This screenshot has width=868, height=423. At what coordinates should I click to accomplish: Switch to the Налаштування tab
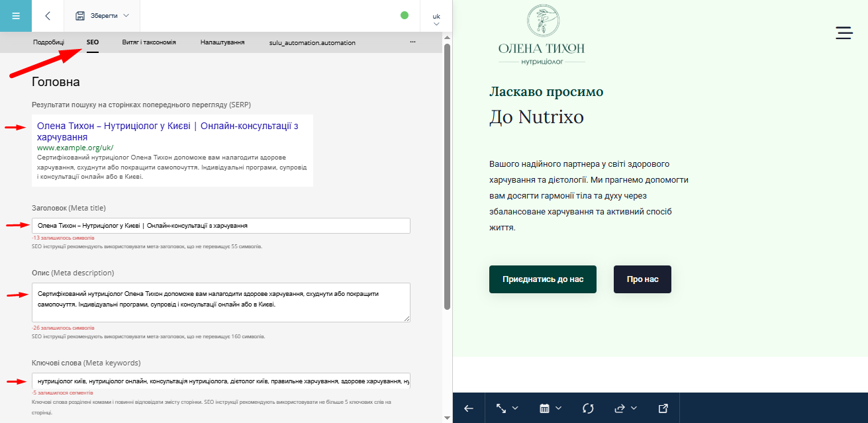[222, 42]
